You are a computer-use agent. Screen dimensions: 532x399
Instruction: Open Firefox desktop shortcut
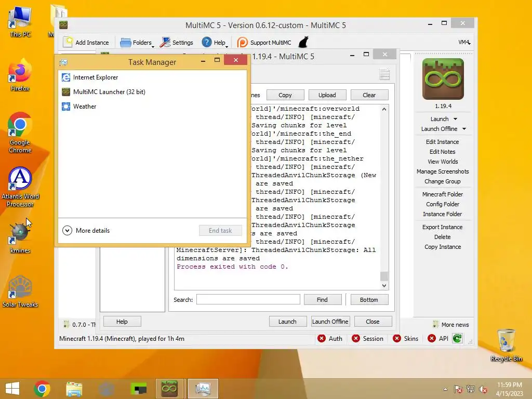[20, 75]
